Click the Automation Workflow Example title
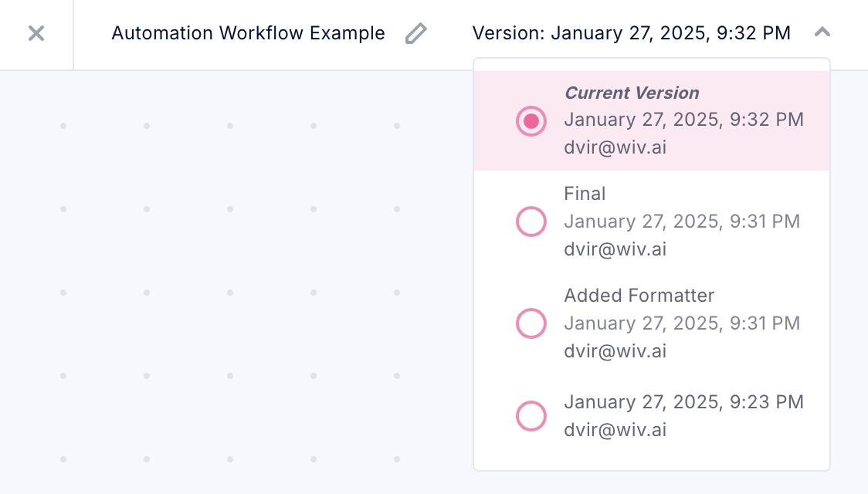 tap(248, 33)
